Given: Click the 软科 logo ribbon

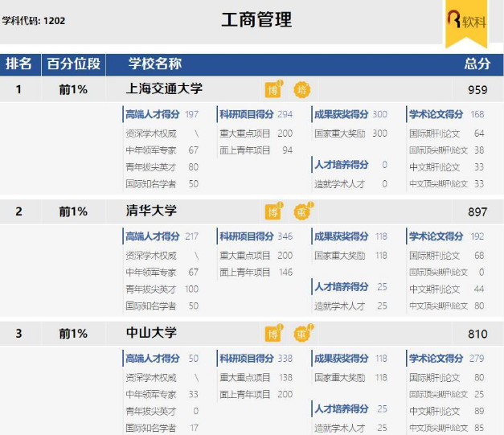Looking at the screenshot, I should click(x=466, y=23).
